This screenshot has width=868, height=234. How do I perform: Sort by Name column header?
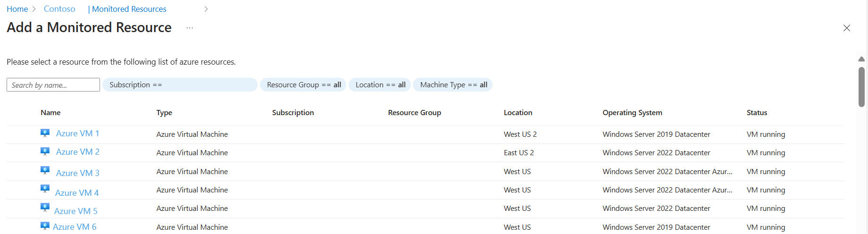(50, 113)
